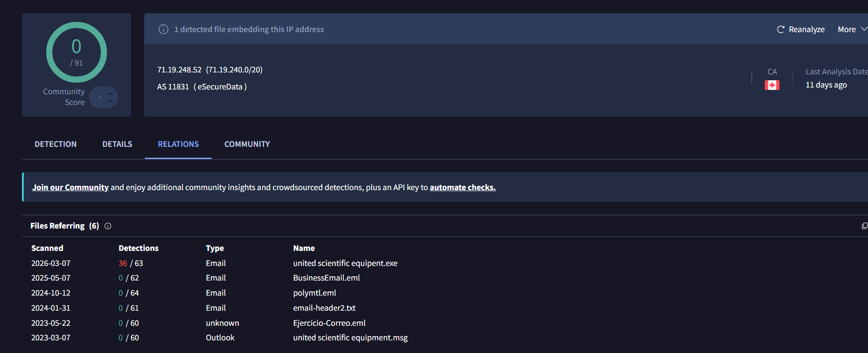Click the info icon next to Files Referring

pos(108,226)
